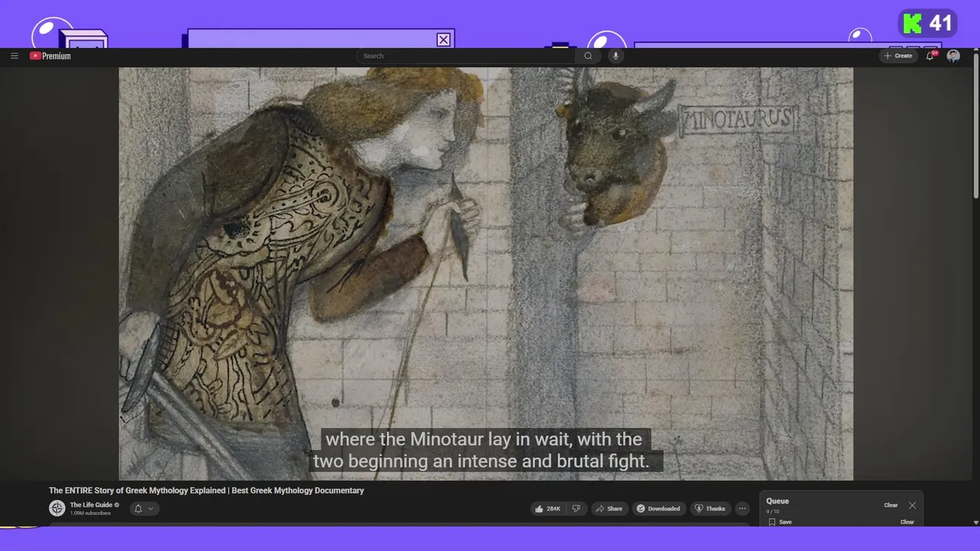The image size is (980, 551).
Task: Open the hamburger guide menu
Action: click(15, 56)
